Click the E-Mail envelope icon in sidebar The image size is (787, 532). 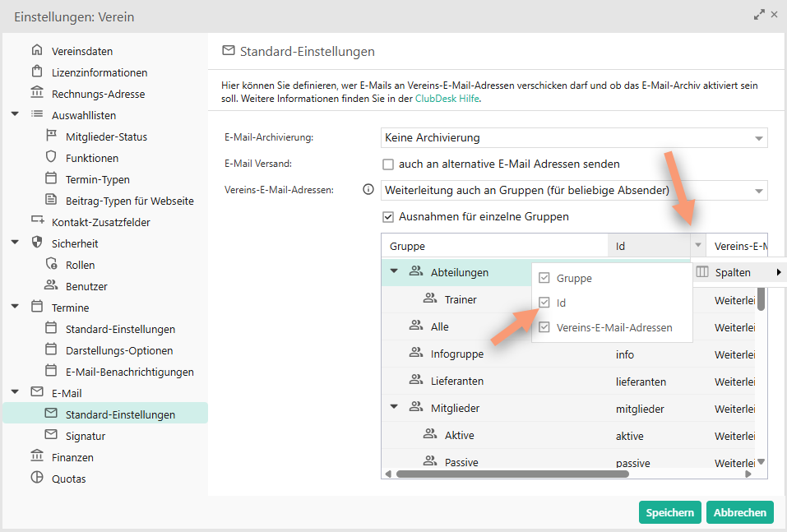(x=37, y=392)
